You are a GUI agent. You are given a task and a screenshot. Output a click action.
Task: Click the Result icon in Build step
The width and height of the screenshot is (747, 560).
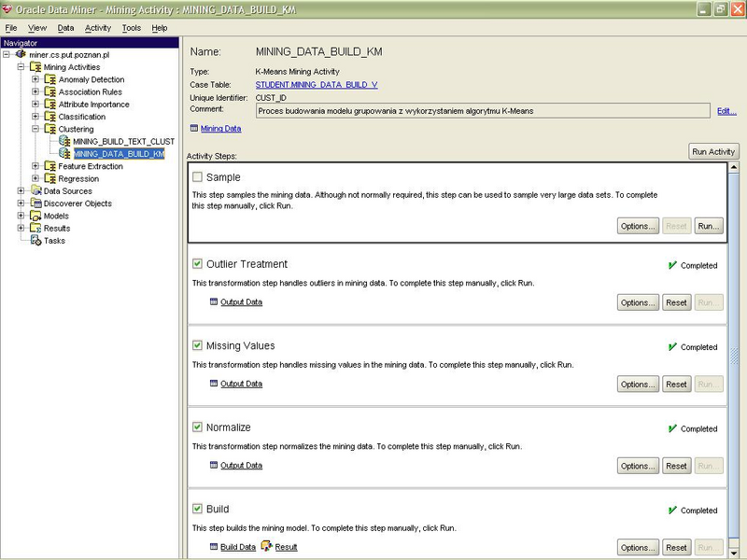[266, 546]
